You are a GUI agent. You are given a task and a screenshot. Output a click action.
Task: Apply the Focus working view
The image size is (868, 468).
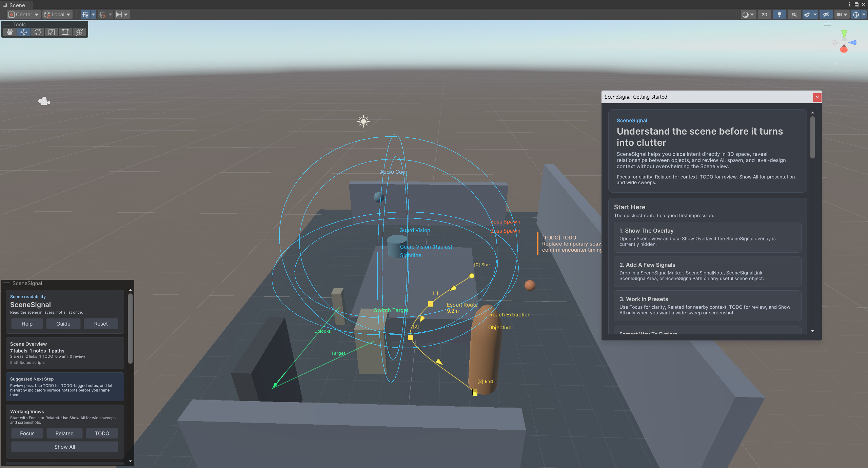point(27,433)
